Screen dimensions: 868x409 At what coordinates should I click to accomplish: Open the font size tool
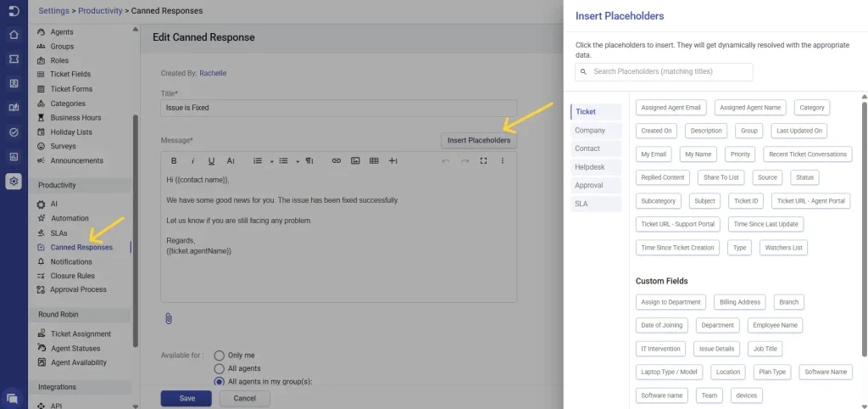pyautogui.click(x=231, y=160)
